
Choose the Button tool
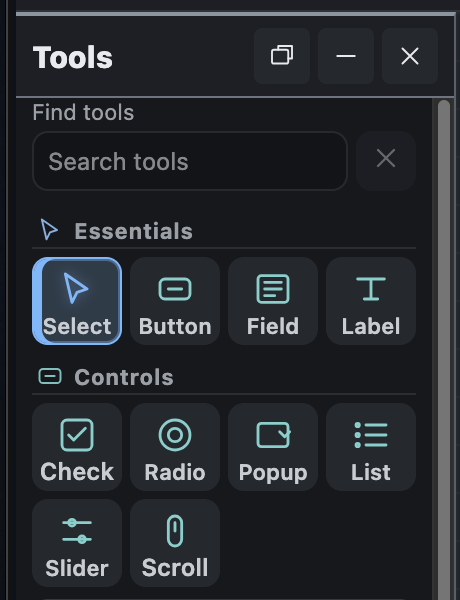pyautogui.click(x=175, y=301)
